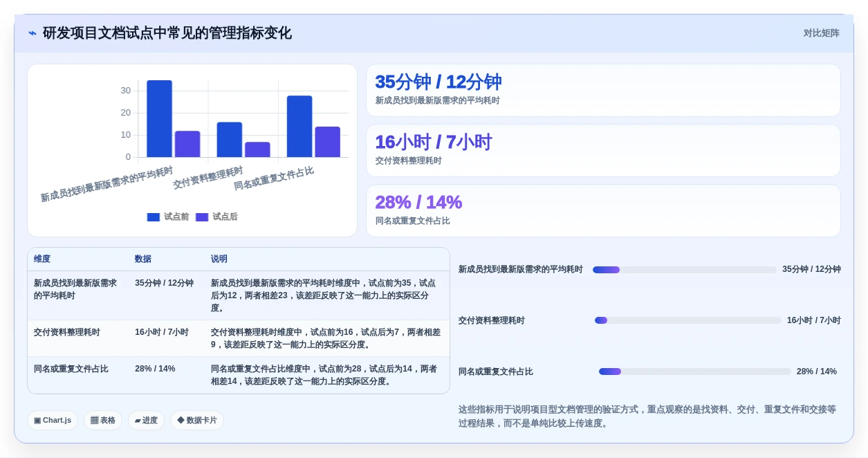Click the 数据卡片 tag chip
This screenshot has height=458, width=868.
pos(197,421)
